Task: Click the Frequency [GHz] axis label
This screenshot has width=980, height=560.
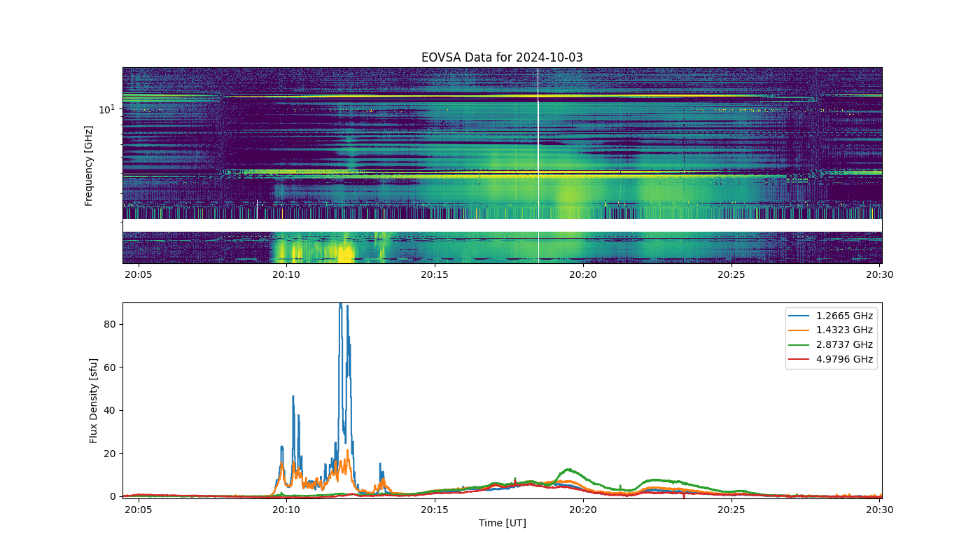Action: (89, 166)
